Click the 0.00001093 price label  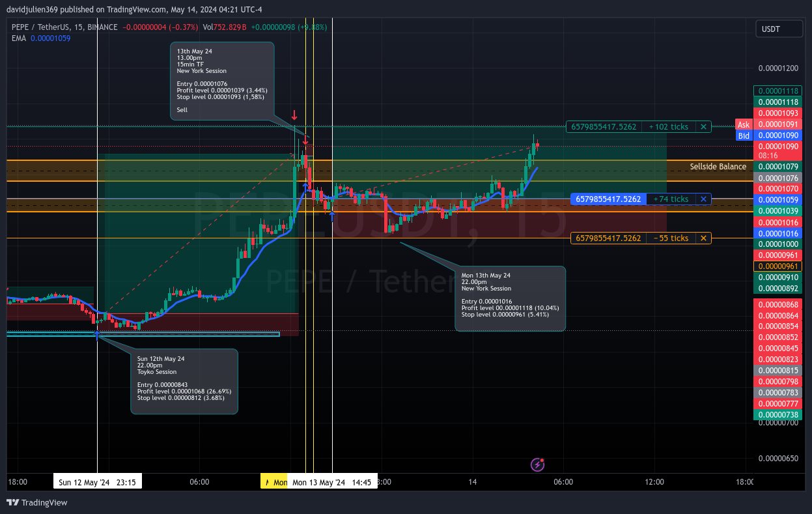point(777,113)
